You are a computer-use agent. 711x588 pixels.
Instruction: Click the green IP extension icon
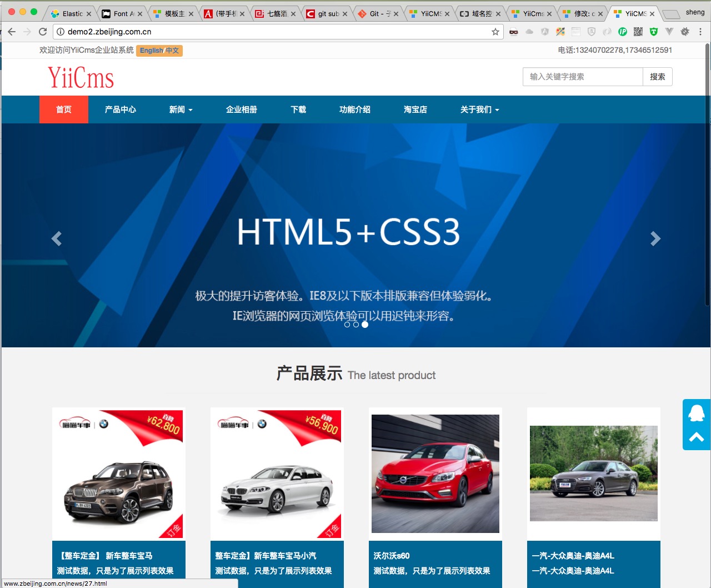pyautogui.click(x=623, y=32)
